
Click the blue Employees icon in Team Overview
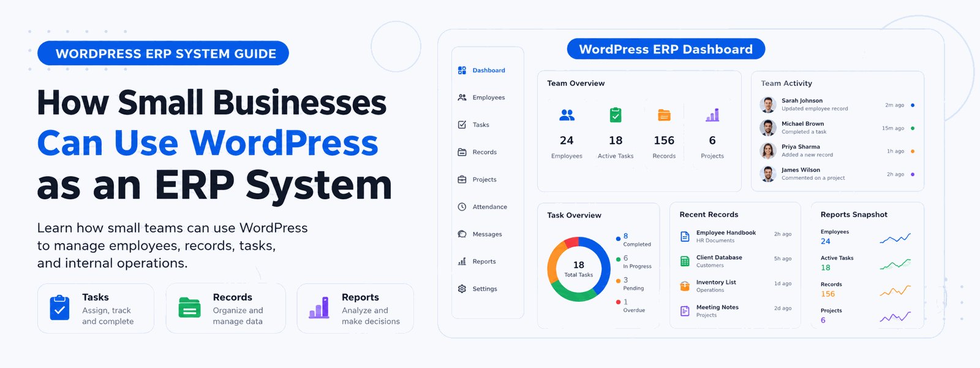[x=567, y=115]
